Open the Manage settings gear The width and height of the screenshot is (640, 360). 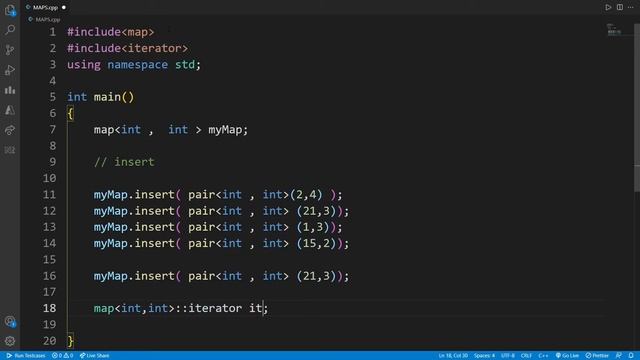[10, 341]
